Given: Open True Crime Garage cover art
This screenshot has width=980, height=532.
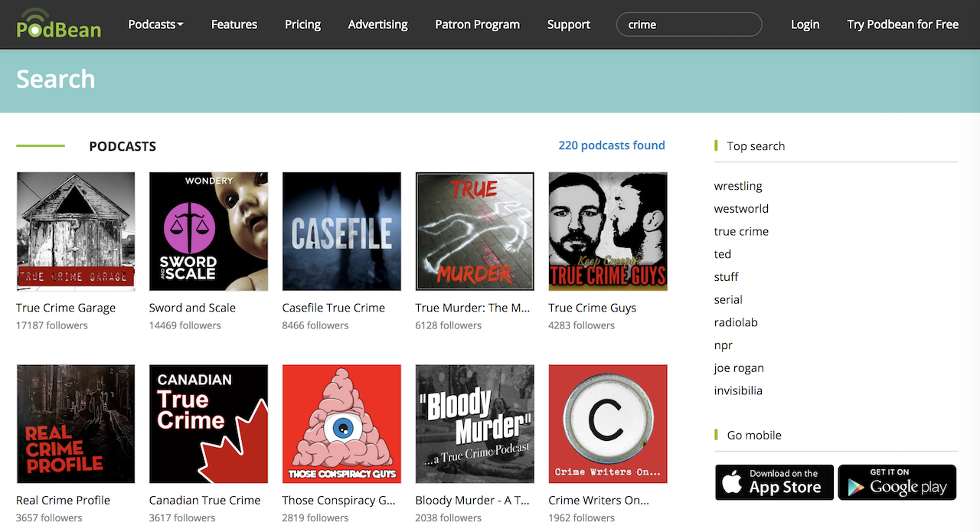Looking at the screenshot, I should click(x=76, y=231).
